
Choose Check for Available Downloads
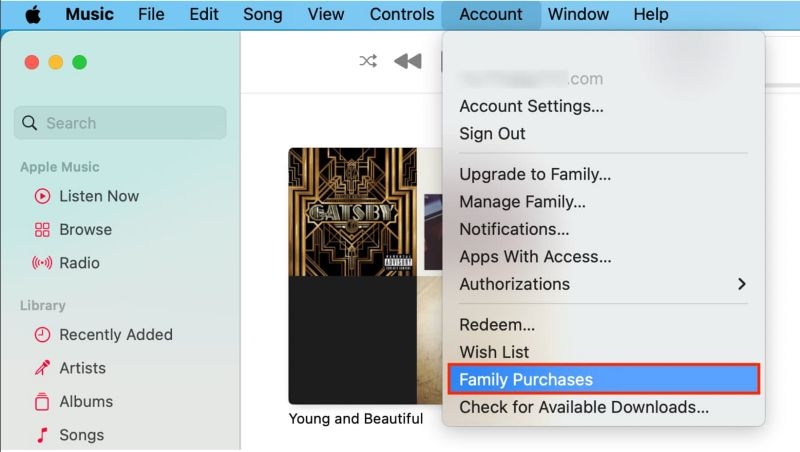click(x=584, y=408)
